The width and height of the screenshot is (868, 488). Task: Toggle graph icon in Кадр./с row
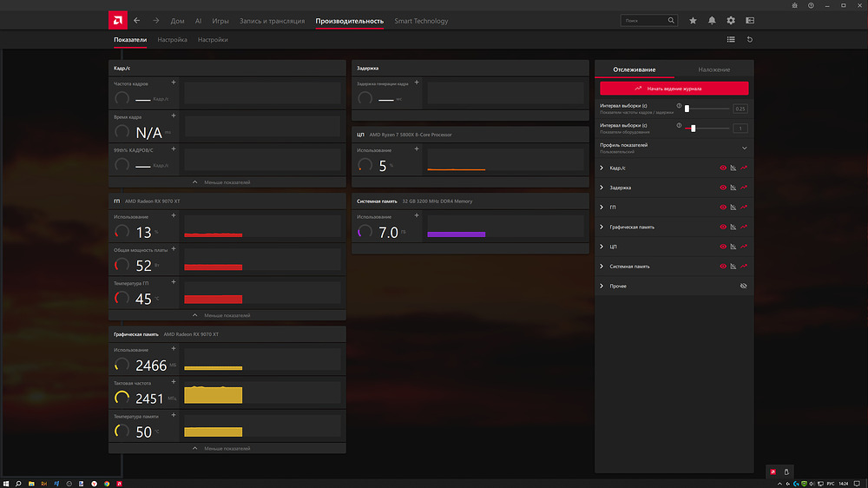[733, 168]
